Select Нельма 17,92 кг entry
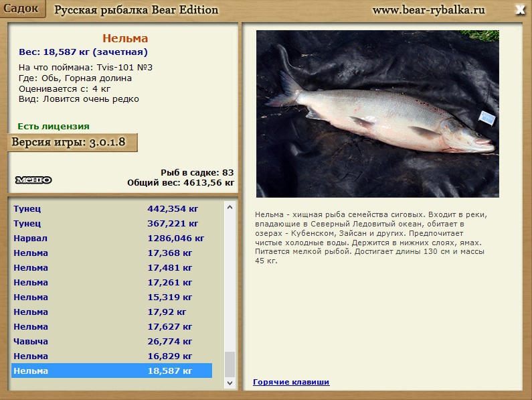532x400 pixels. [111, 312]
